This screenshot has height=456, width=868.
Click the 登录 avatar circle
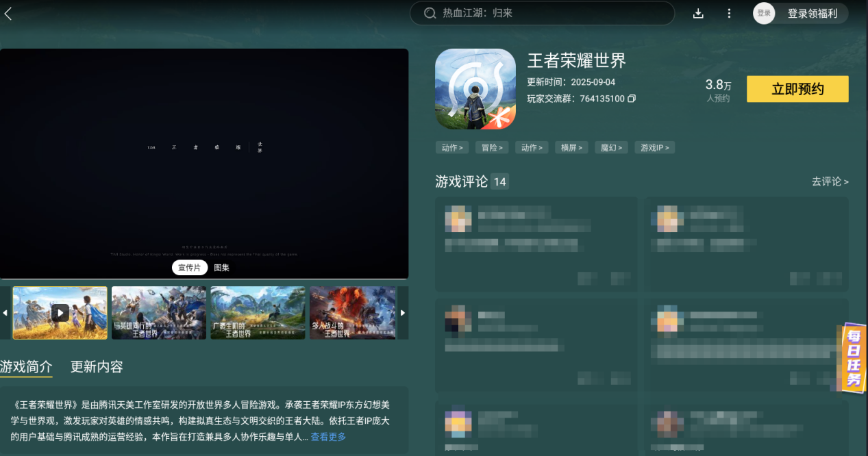pyautogui.click(x=763, y=13)
